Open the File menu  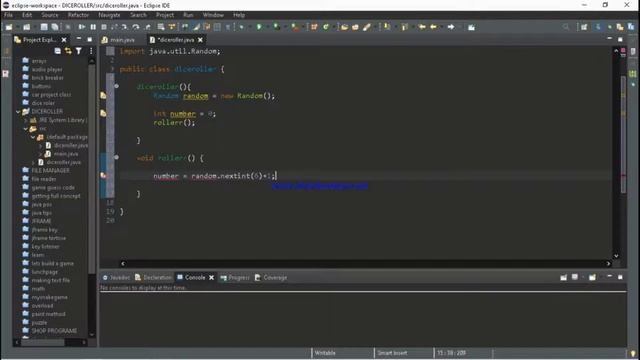pos(8,15)
